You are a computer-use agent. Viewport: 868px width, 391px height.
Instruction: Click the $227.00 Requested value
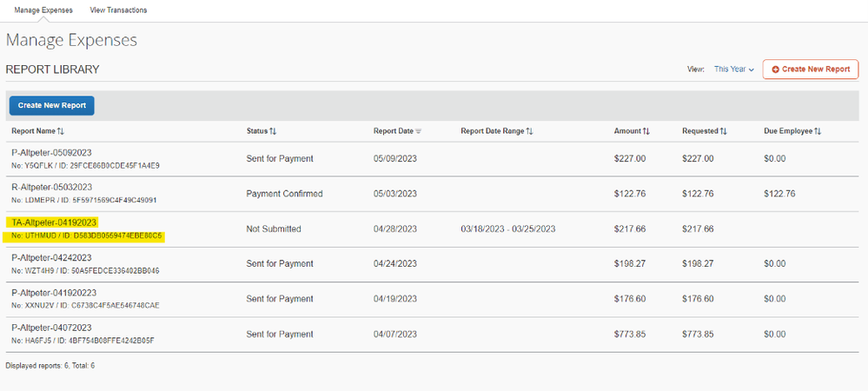[x=698, y=158]
